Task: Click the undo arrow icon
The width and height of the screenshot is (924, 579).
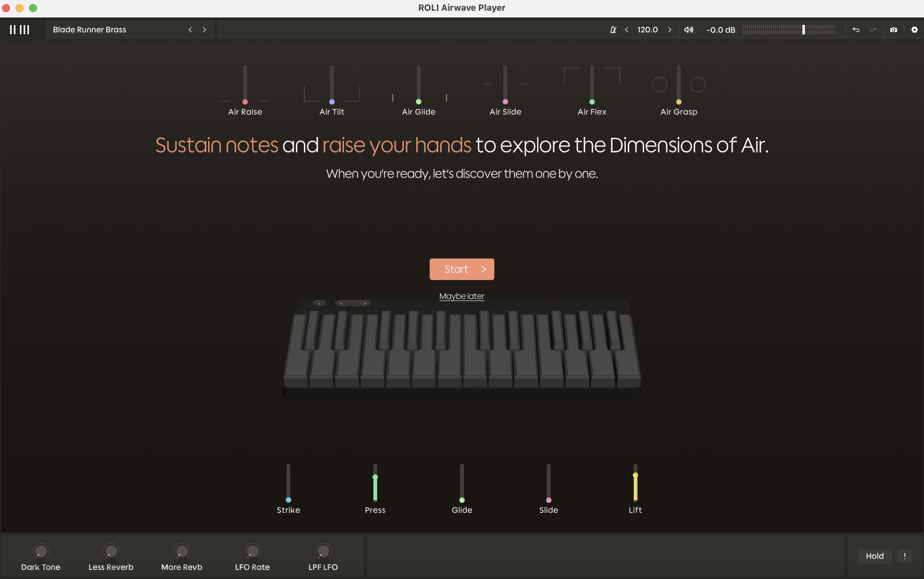Action: pos(856,29)
